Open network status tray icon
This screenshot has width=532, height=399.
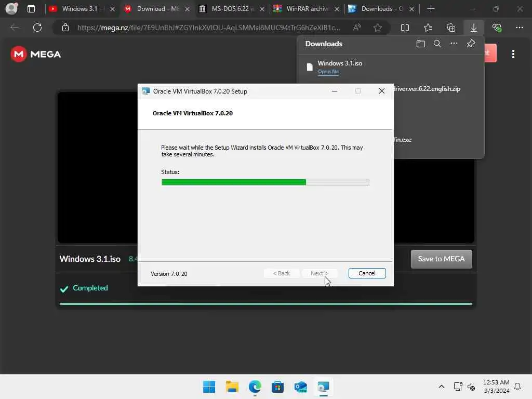[x=458, y=387]
